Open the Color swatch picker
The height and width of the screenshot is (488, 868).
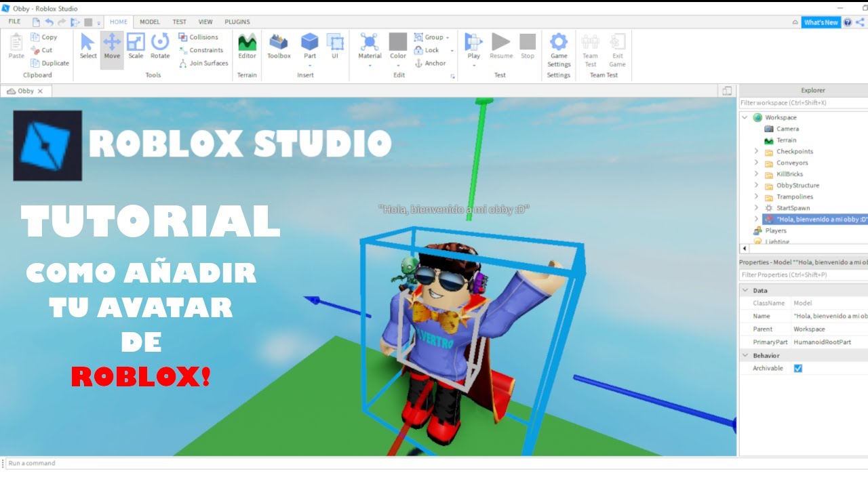point(398,42)
